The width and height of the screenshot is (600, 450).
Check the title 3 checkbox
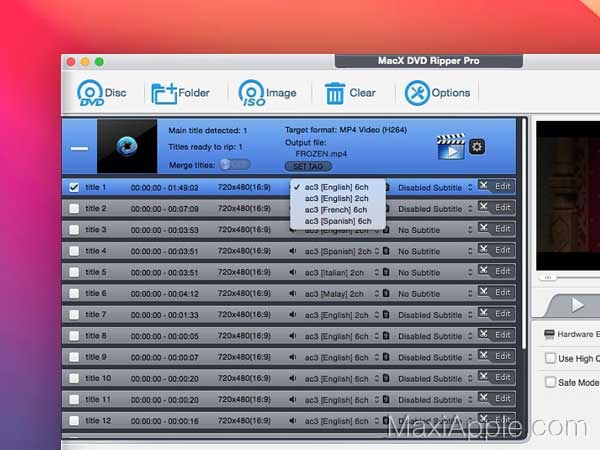point(74,230)
